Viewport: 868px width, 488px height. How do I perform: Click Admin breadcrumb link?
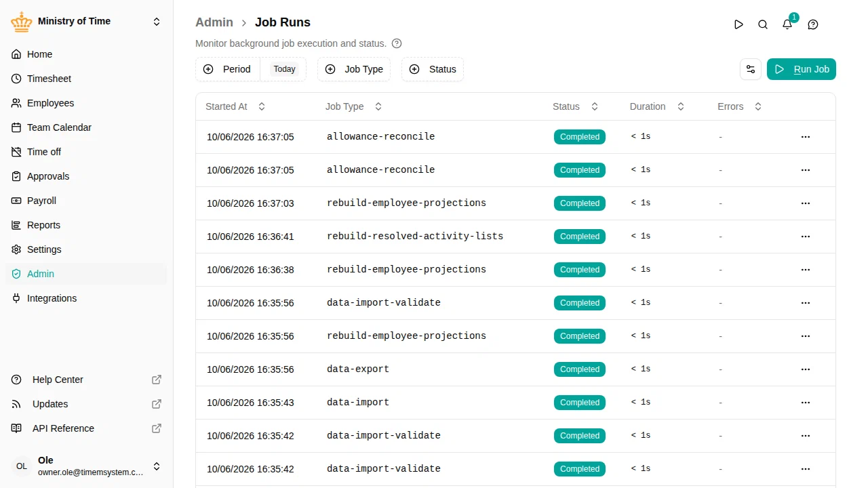point(214,22)
